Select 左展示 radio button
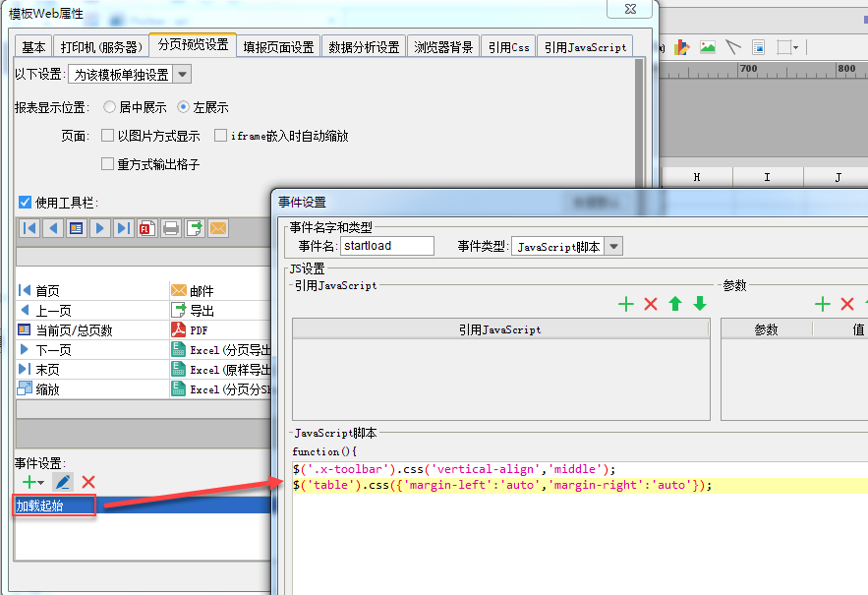The image size is (868, 595). [x=183, y=107]
